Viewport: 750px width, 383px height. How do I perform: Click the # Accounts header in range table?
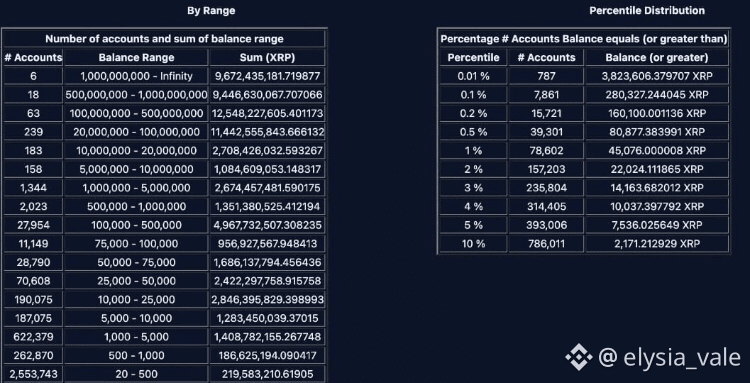tap(33, 57)
